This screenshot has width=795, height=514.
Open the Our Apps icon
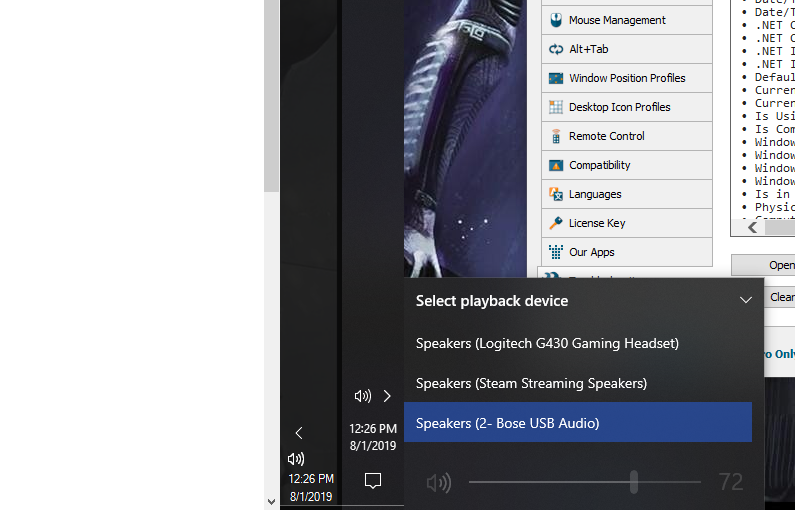[x=556, y=252]
